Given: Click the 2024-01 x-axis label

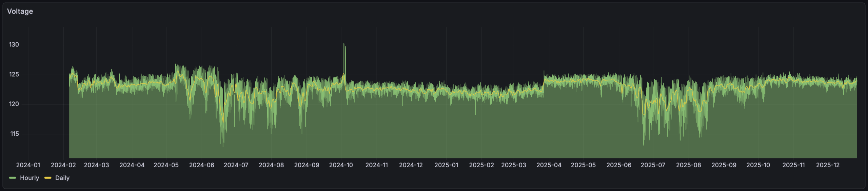Looking at the screenshot, I should (28, 165).
